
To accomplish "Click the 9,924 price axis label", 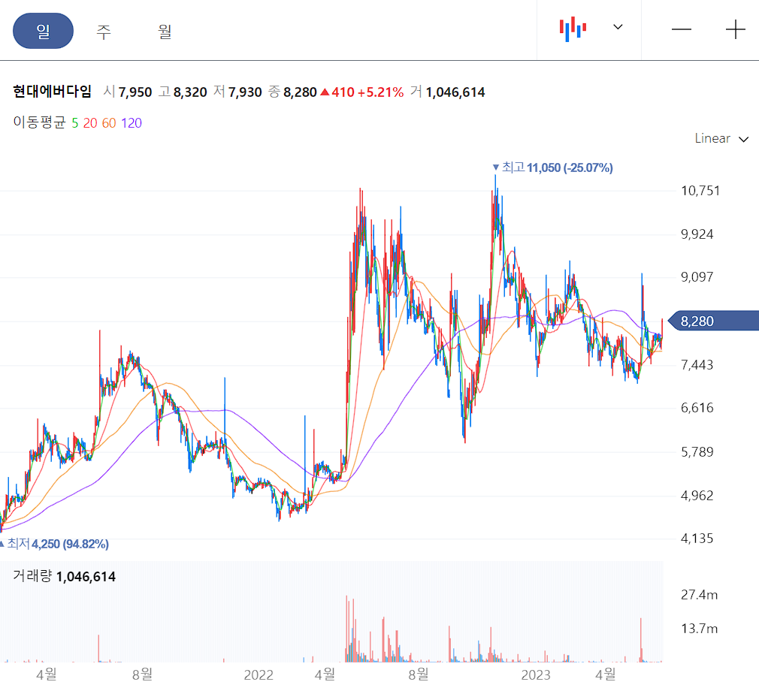I will coord(697,234).
